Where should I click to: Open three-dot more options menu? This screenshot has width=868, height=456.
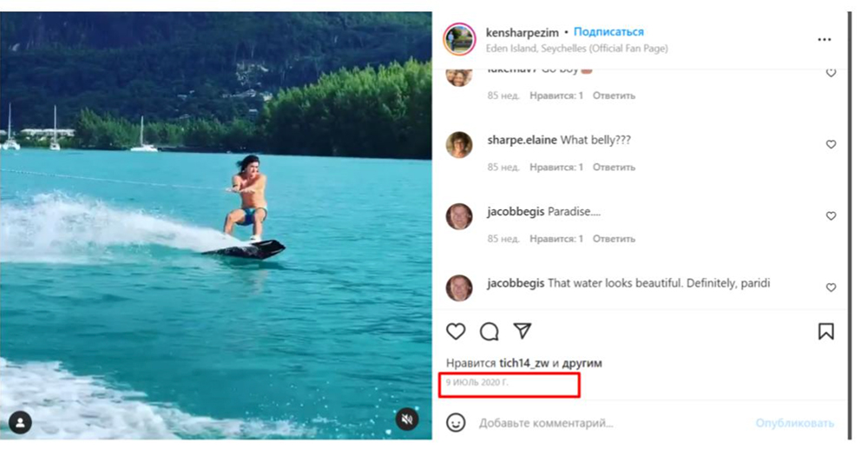tap(825, 39)
